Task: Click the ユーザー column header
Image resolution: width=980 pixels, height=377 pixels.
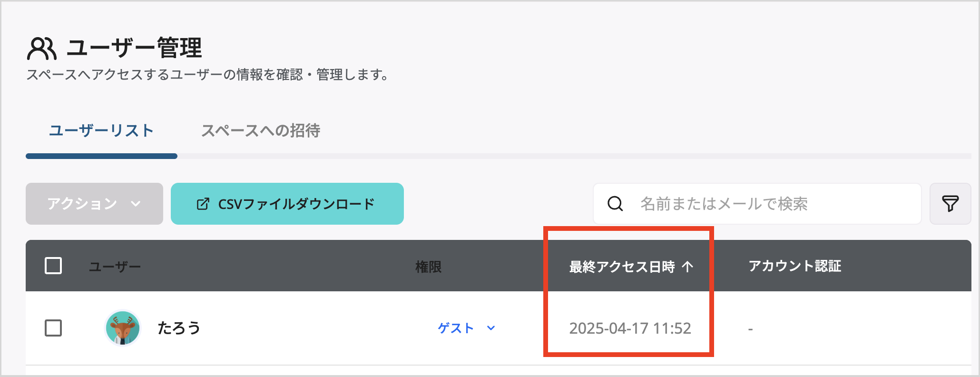Action: pyautogui.click(x=115, y=267)
